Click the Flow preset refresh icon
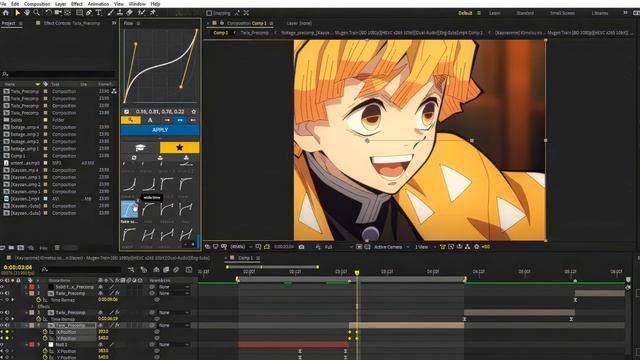Image resolution: width=640 pixels, height=360 pixels. click(134, 158)
